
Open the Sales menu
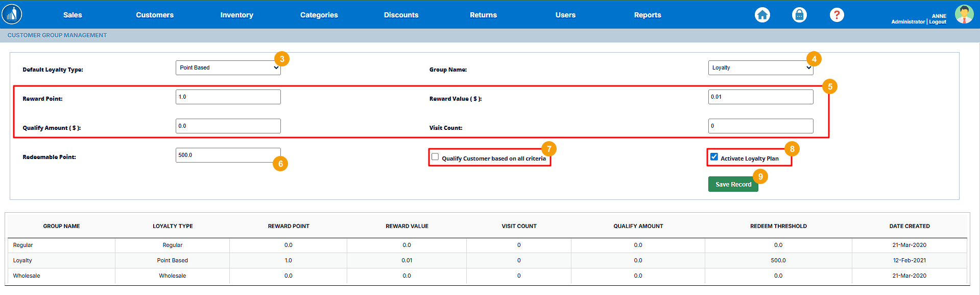73,15
